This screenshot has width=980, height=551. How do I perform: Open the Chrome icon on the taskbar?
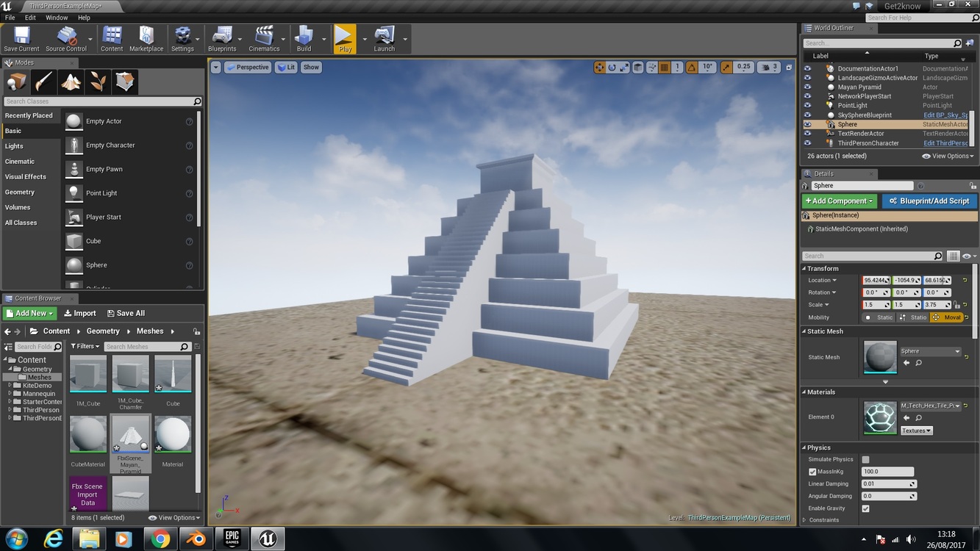[160, 539]
